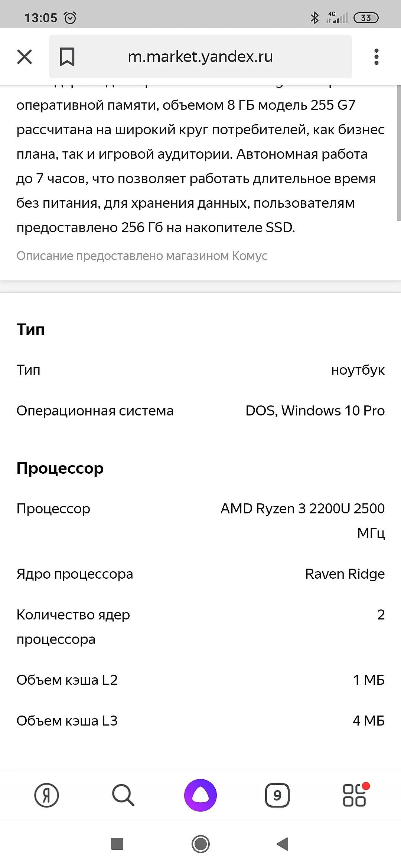Tap the page scrollbar on right edge
Image resolution: width=401 pixels, height=868 pixels.
(398, 153)
